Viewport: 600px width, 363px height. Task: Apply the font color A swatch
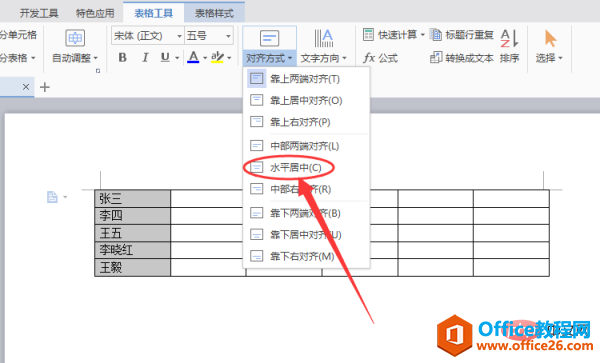[193, 57]
